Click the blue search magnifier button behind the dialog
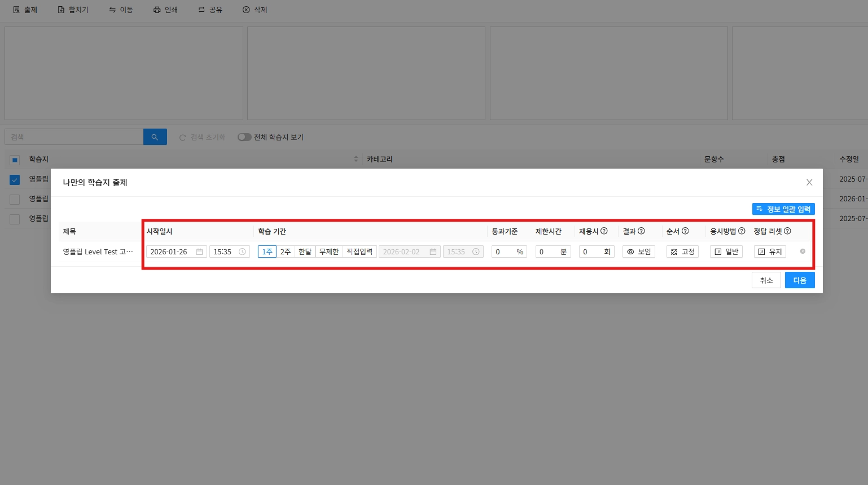Image resolution: width=868 pixels, height=485 pixels. (x=155, y=137)
